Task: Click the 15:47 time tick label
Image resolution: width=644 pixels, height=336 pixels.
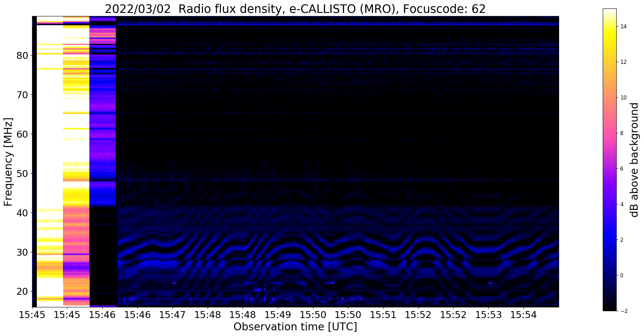Action: point(172,315)
